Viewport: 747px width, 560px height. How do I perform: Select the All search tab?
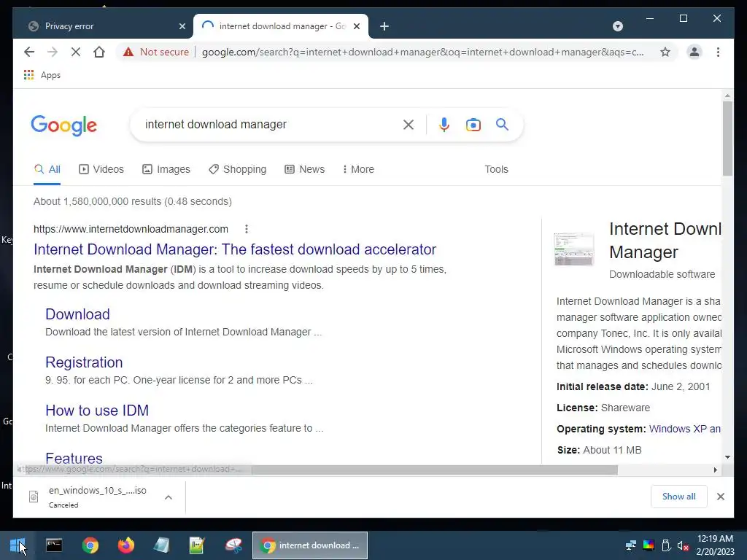point(47,169)
